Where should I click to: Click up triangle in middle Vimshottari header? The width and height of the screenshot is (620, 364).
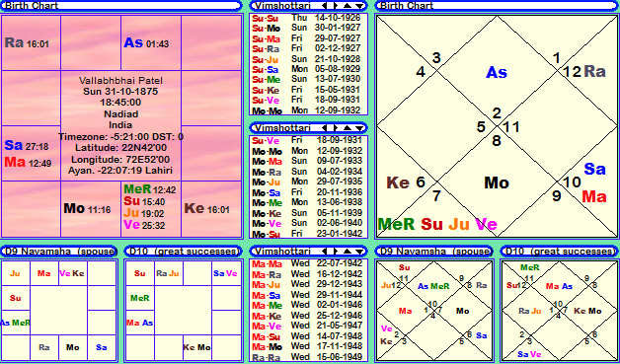pos(348,128)
